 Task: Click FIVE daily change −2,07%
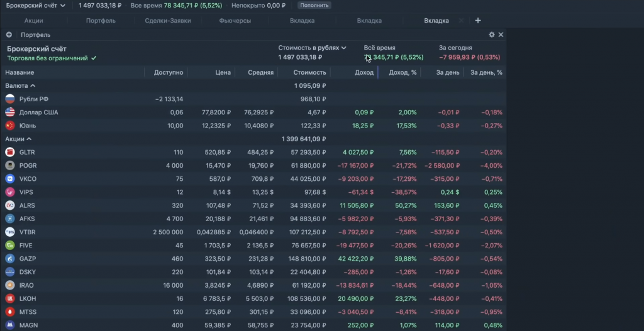click(x=491, y=246)
